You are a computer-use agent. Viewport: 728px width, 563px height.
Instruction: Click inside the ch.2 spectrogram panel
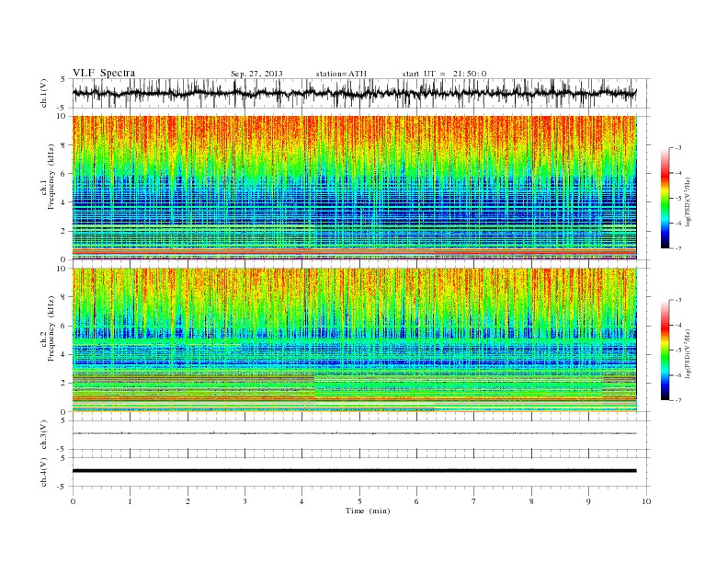click(354, 339)
